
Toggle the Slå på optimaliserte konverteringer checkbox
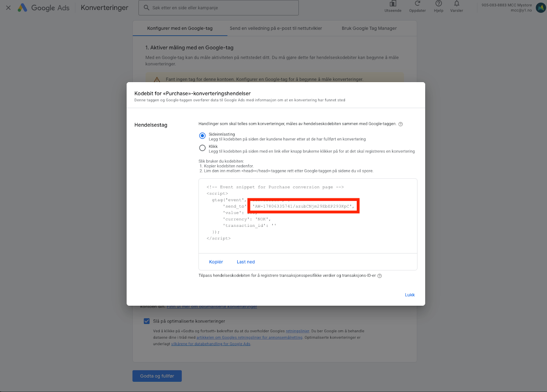(147, 321)
